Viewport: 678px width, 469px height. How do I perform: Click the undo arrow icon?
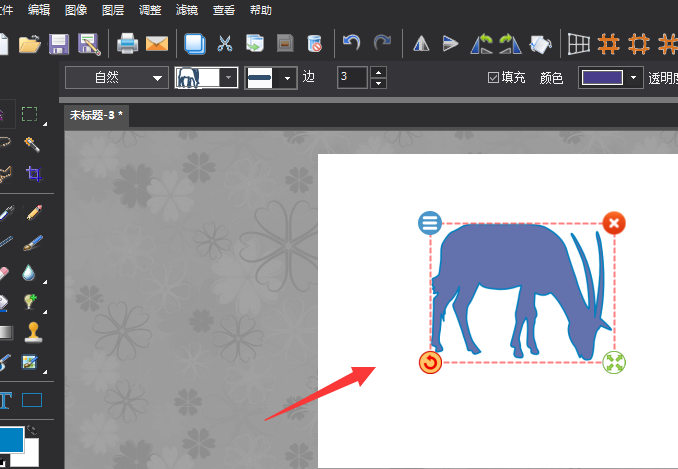pos(351,43)
